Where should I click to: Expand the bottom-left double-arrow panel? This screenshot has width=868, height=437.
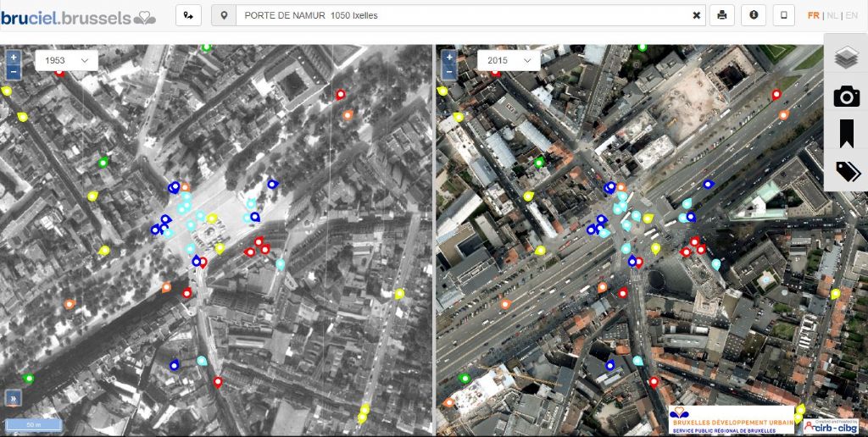(13, 397)
